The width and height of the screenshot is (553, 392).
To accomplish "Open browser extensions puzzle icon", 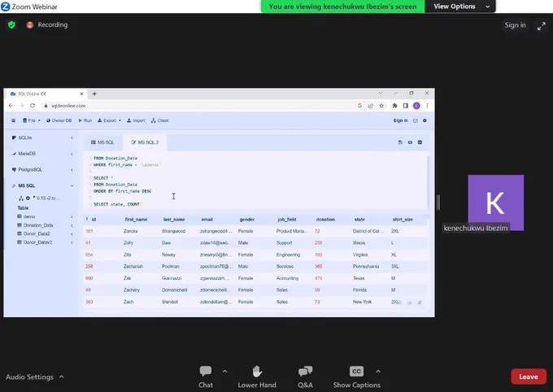I will (x=394, y=106).
